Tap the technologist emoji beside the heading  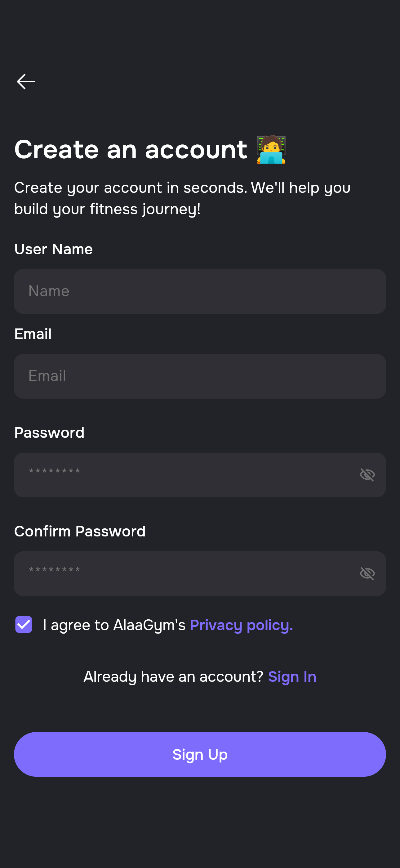coord(271,150)
